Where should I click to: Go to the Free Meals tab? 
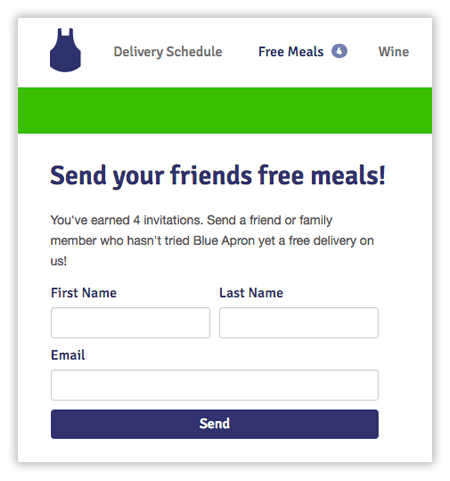(291, 52)
